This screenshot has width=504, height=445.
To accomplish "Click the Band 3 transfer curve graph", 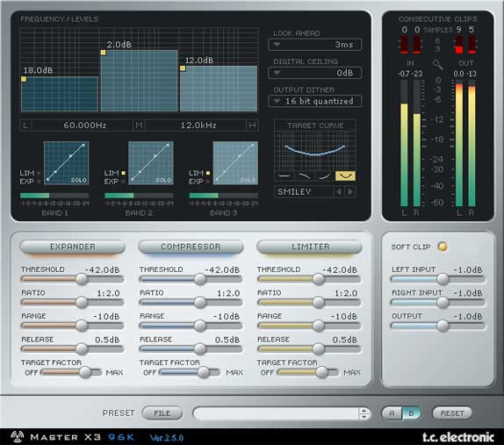I will coord(235,163).
